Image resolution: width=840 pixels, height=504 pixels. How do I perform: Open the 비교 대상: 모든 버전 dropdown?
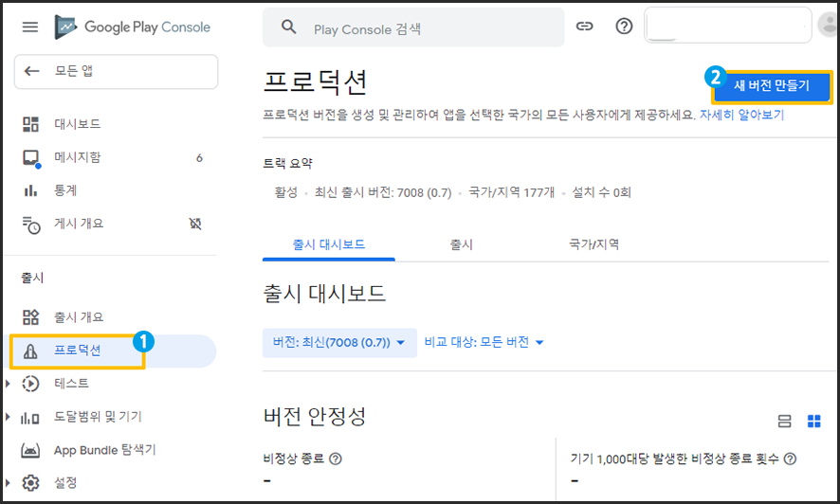(484, 342)
